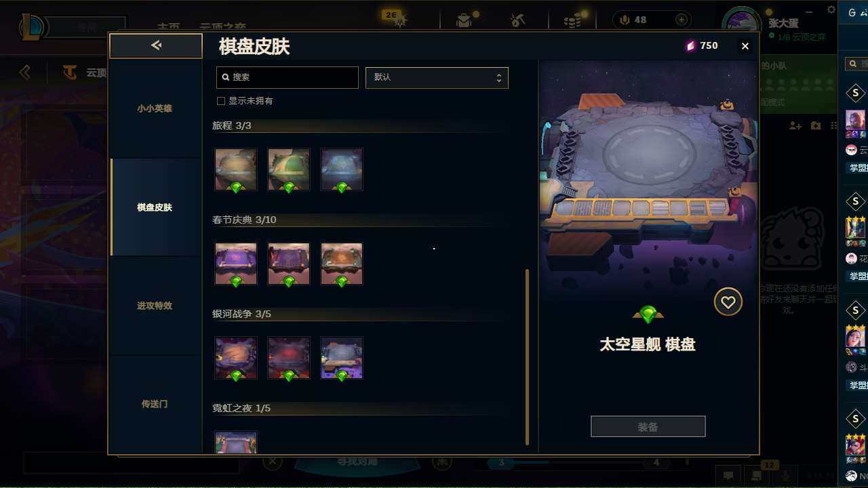This screenshot has width=868, height=488.
Task: Favorite the board with heart icon
Action: 728,302
